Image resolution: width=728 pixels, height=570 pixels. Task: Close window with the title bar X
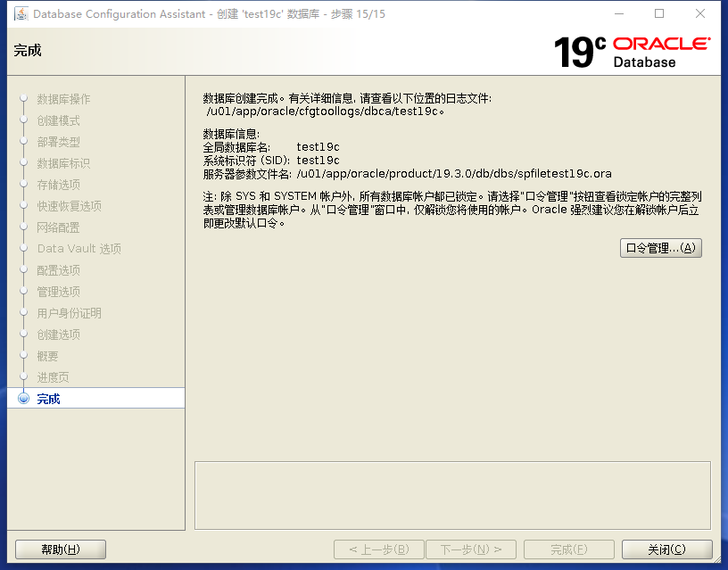(700, 14)
